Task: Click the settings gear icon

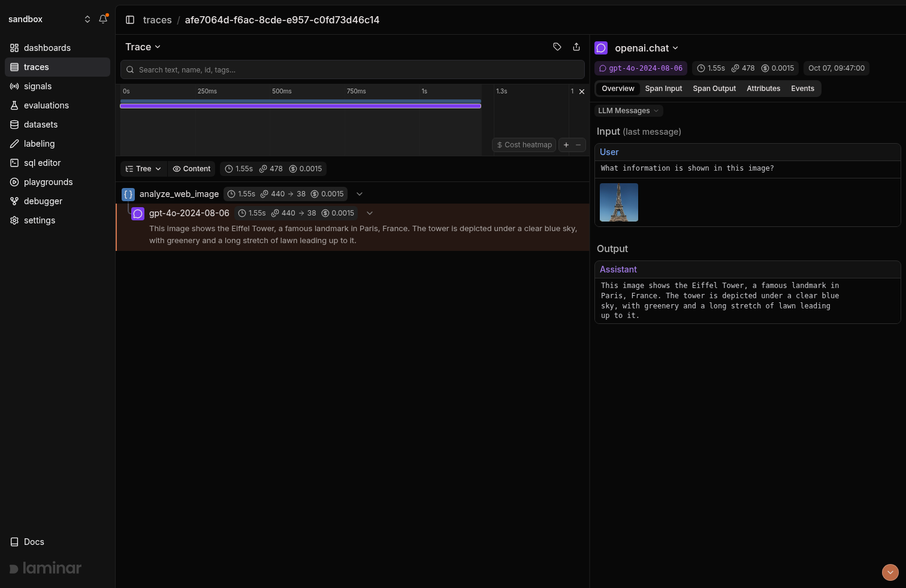Action: [14, 220]
